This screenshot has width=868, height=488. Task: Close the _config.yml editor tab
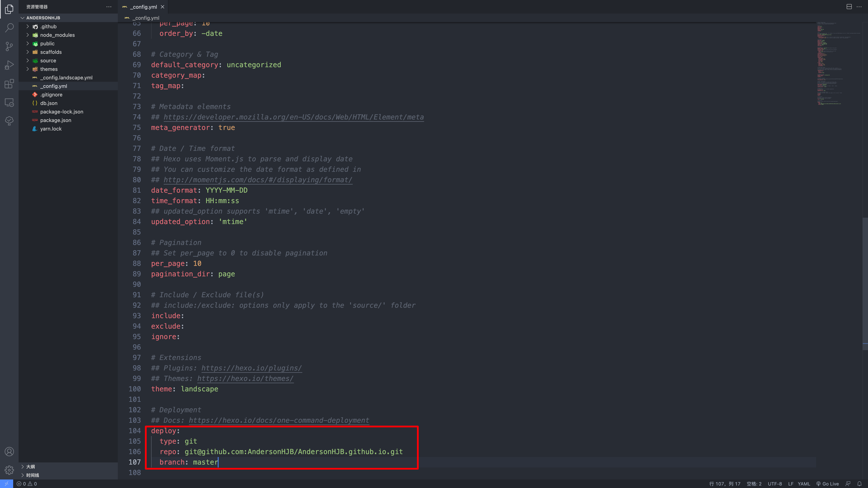162,7
